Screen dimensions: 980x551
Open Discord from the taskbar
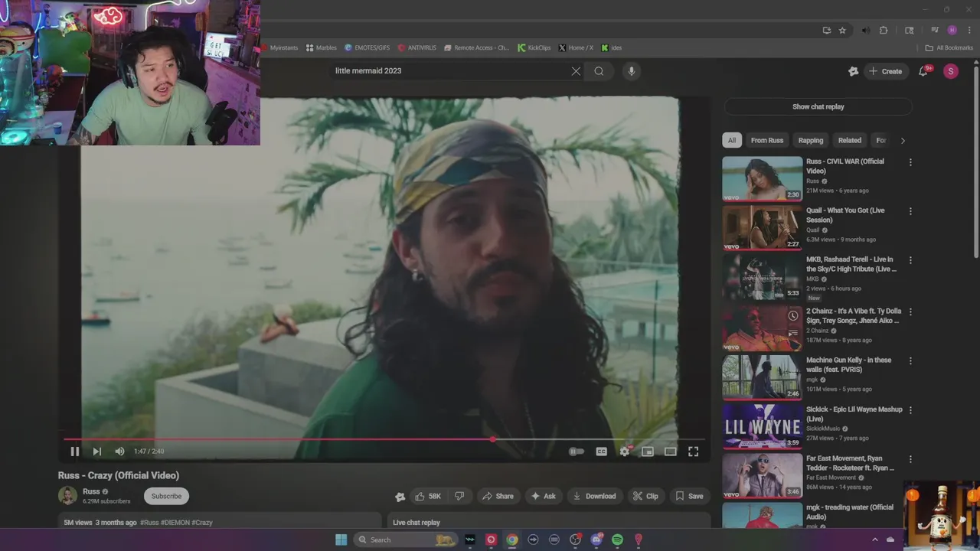click(x=596, y=540)
